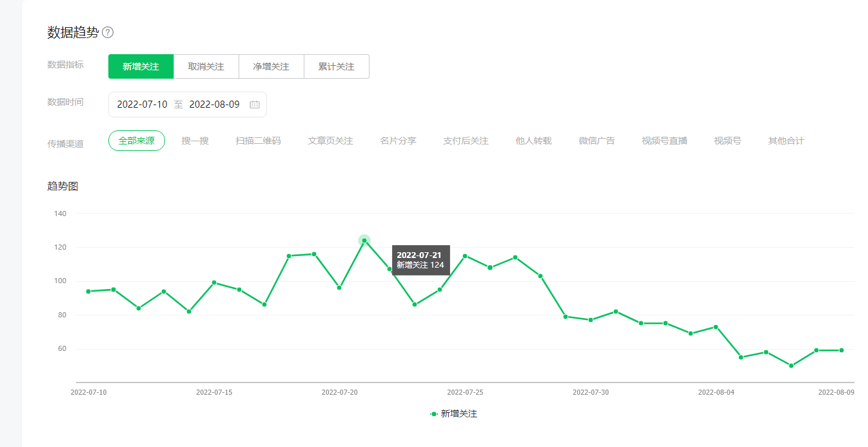The image size is (868, 447).
Task: Click the end date 2022-08-09 field
Action: [215, 104]
